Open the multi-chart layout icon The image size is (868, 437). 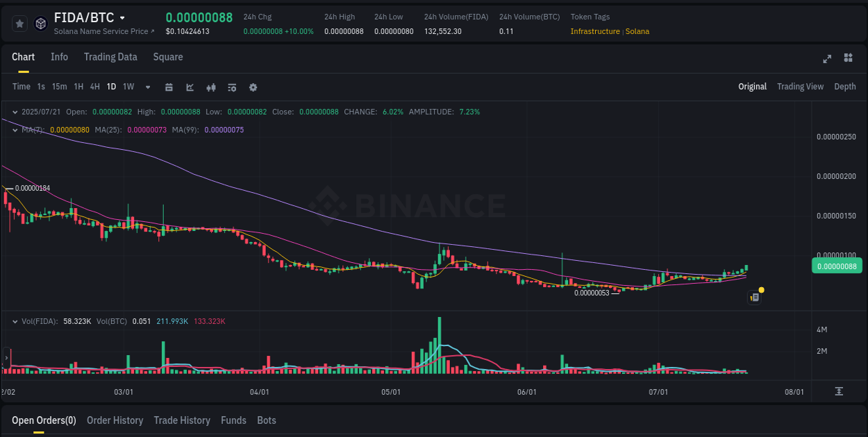coord(848,59)
